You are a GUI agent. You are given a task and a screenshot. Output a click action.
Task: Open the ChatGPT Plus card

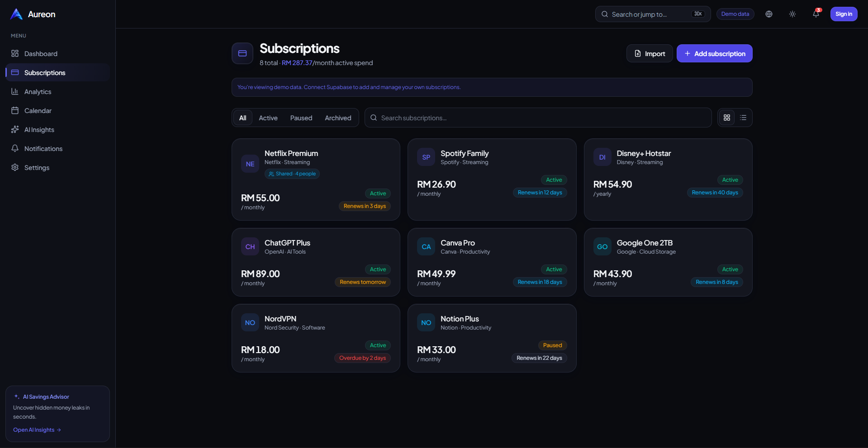[316, 262]
